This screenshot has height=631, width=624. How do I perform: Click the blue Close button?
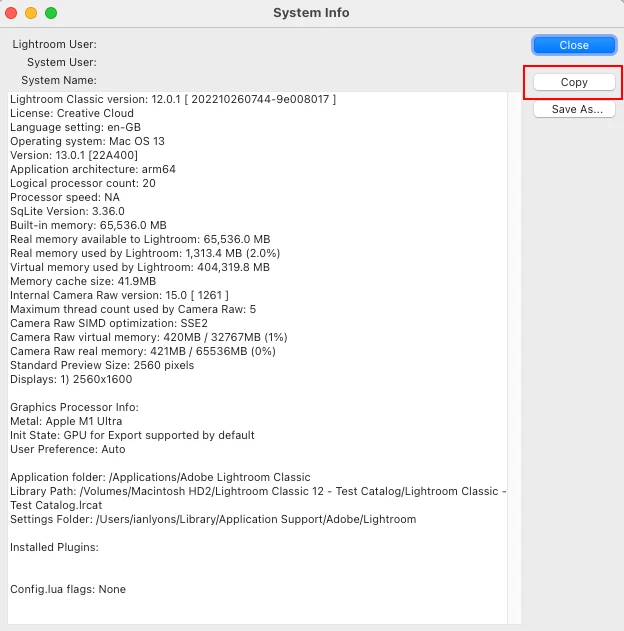[574, 45]
